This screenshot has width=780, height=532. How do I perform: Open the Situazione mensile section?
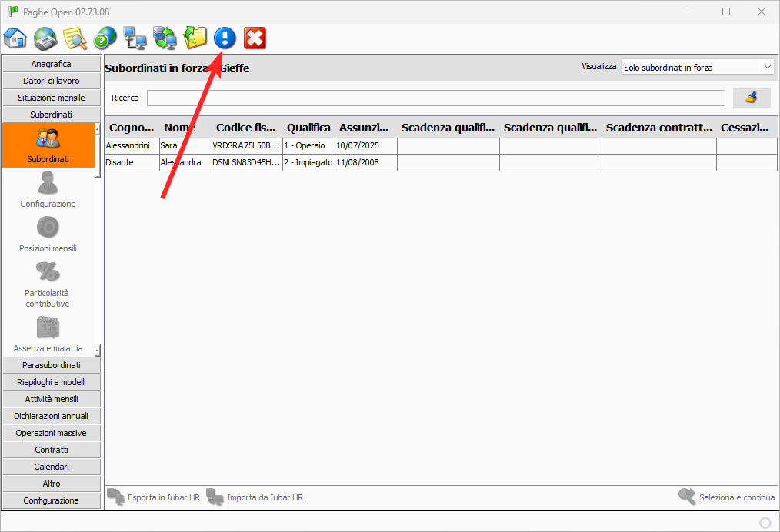[x=52, y=98]
